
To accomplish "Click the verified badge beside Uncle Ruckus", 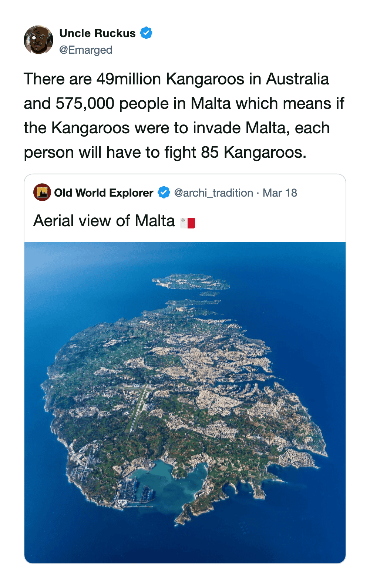I will (x=146, y=33).
